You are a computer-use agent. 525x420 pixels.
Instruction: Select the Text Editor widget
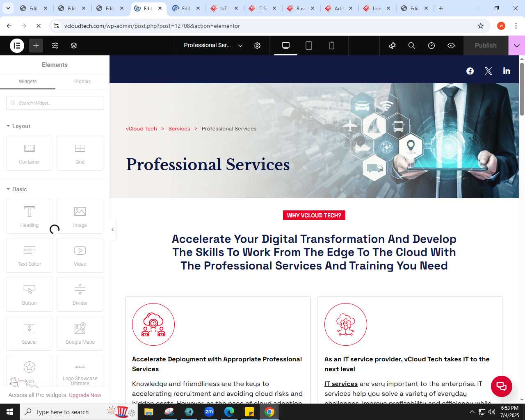29,255
